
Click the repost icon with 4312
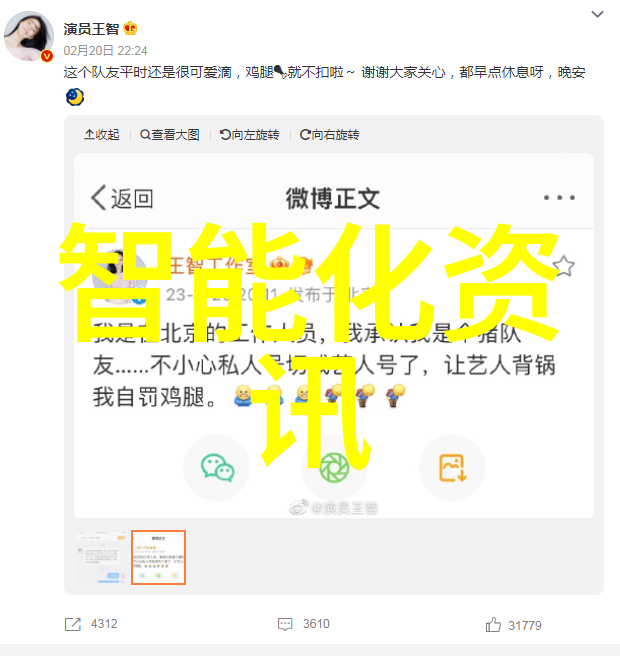(73, 624)
